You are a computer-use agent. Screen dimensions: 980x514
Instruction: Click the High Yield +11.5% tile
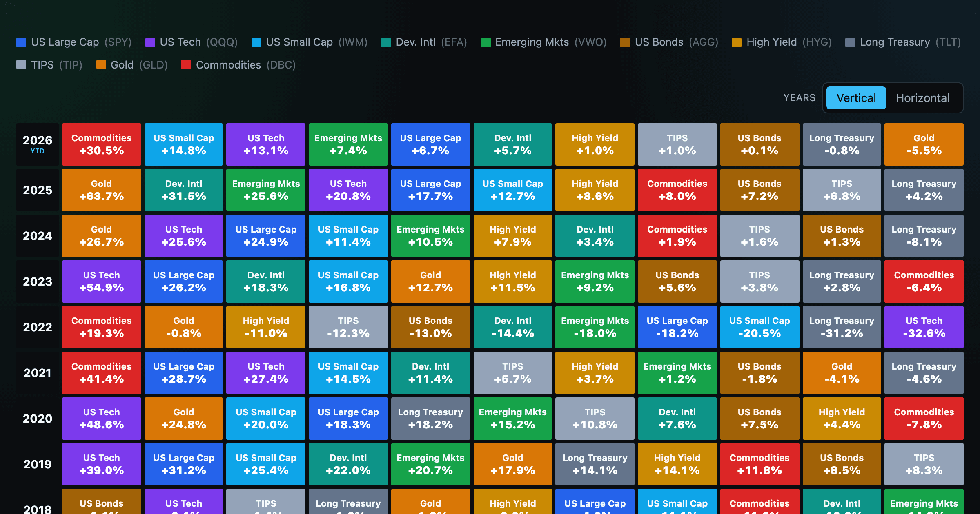pos(513,281)
